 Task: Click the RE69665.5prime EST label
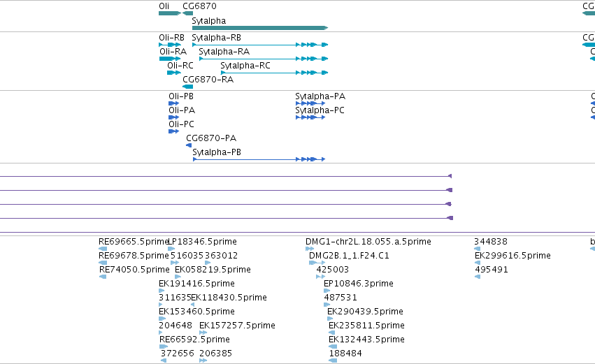(x=133, y=242)
